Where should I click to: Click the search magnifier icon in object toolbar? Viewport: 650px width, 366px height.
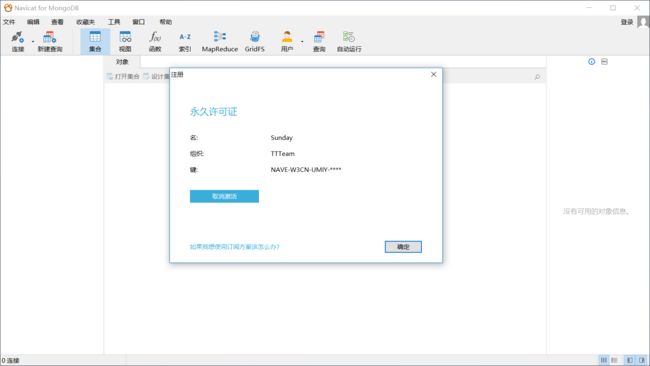537,77
